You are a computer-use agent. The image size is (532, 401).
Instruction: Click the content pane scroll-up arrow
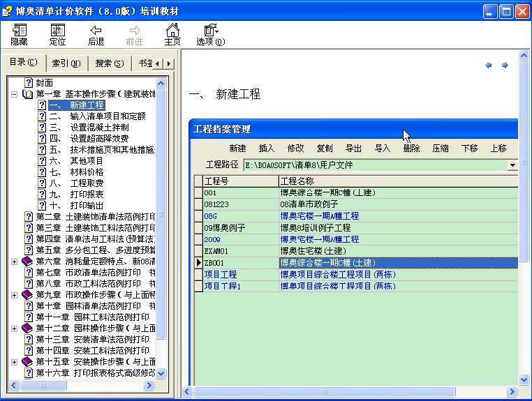tap(524, 55)
